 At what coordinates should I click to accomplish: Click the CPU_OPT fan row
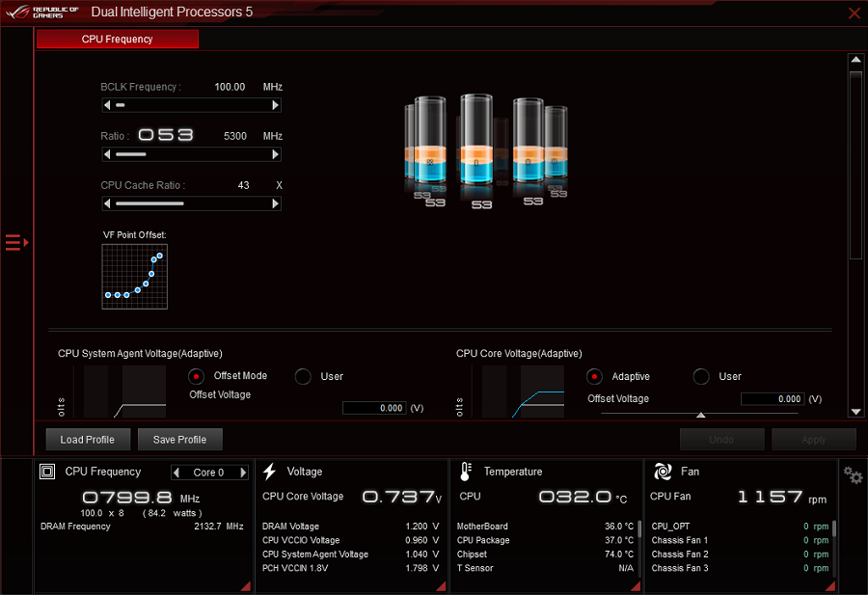740,527
